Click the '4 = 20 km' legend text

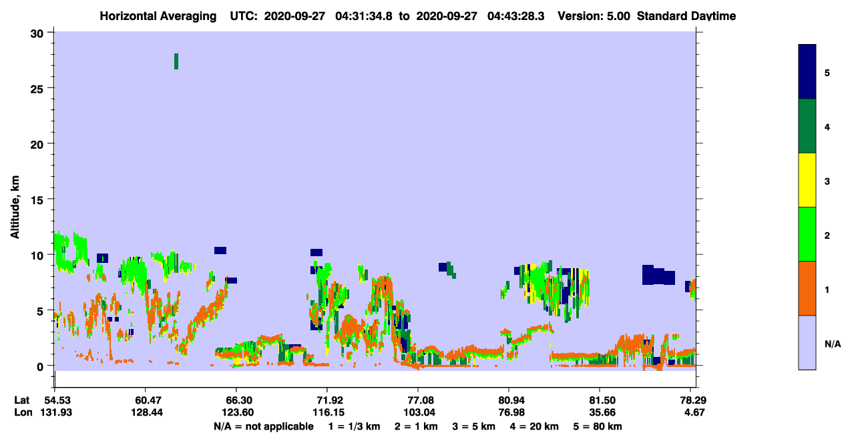534,426
